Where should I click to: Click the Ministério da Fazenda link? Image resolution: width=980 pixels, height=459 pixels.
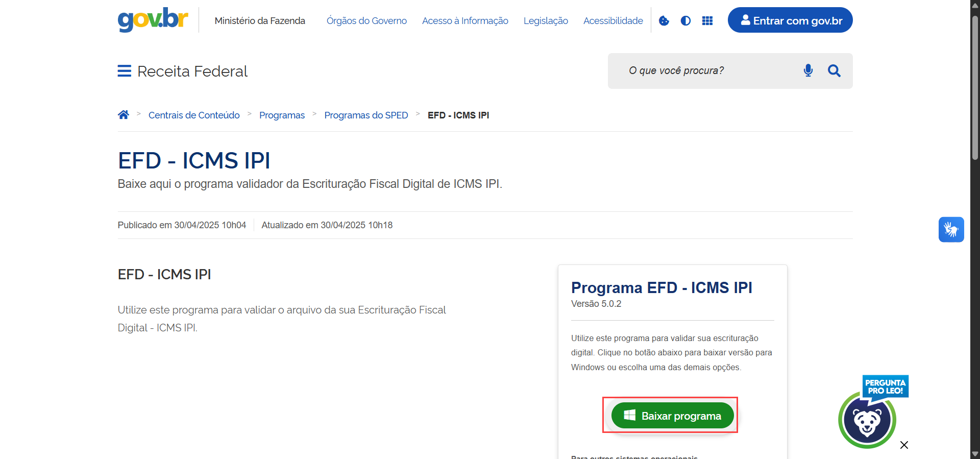(x=260, y=21)
